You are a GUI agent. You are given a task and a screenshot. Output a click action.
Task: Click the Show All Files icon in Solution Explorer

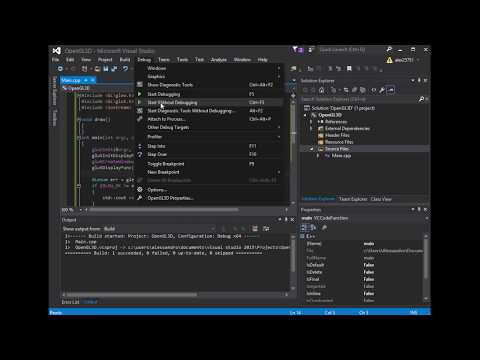coord(363,90)
